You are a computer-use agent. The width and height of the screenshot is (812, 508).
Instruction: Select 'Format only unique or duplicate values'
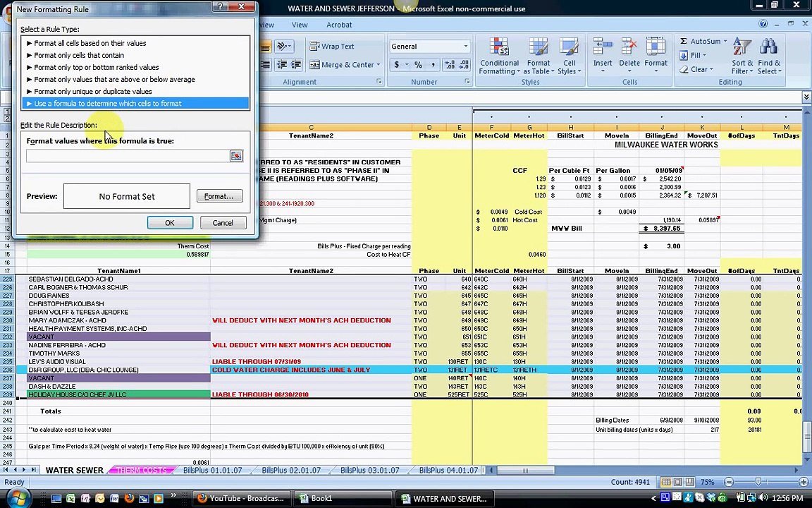[x=135, y=91]
